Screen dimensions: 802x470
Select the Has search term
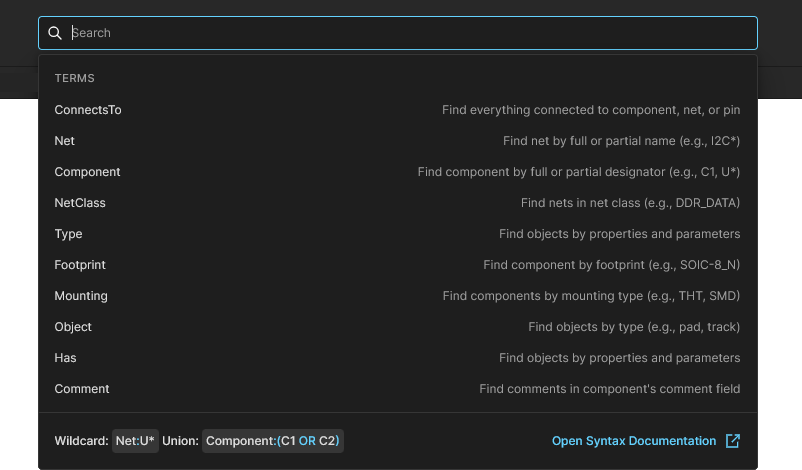coord(397,358)
